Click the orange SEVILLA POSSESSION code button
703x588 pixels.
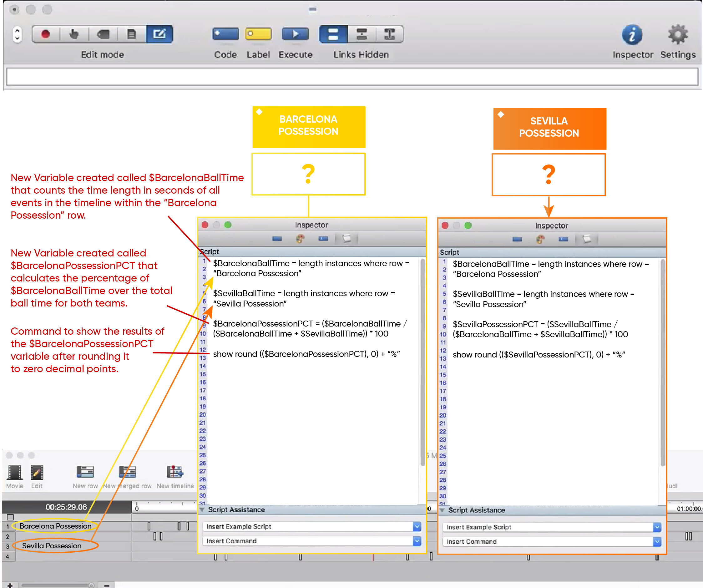pos(550,129)
